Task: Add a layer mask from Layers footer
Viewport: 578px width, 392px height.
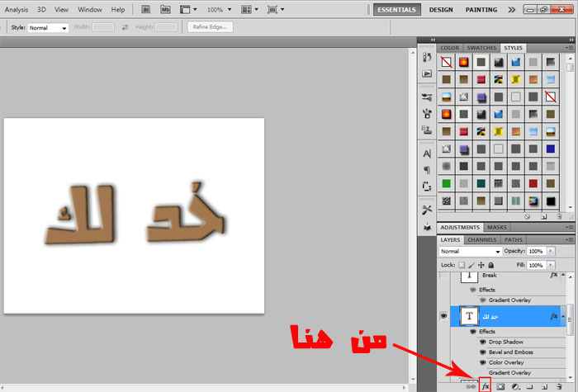Action: (x=500, y=385)
